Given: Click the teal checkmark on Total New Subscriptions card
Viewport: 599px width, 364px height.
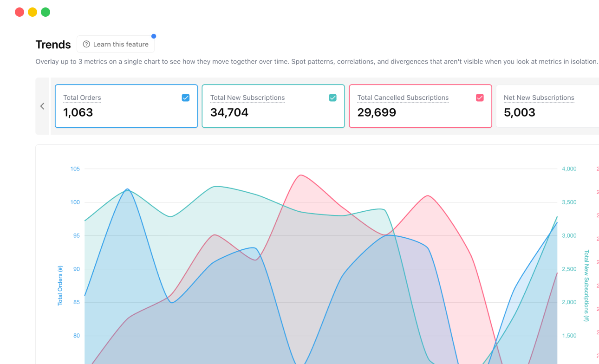Looking at the screenshot, I should pos(332,97).
